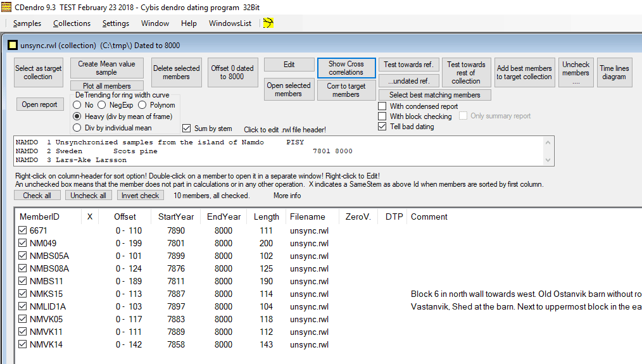The width and height of the screenshot is (642, 364).
Task: Open the Window menu
Action: [155, 23]
